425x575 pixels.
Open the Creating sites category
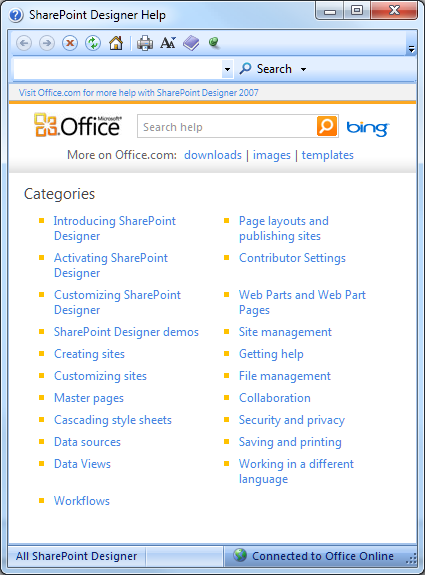point(89,354)
